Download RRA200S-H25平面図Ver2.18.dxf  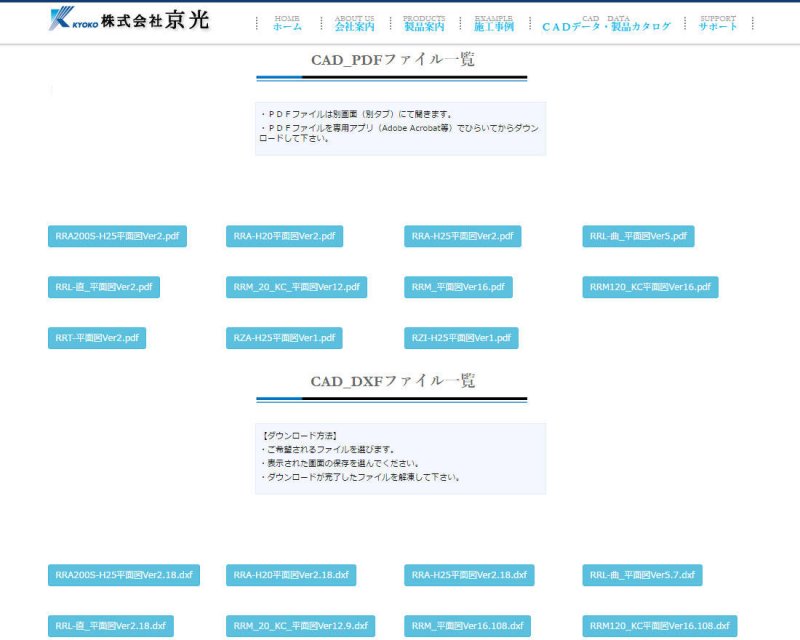[x=124, y=575]
